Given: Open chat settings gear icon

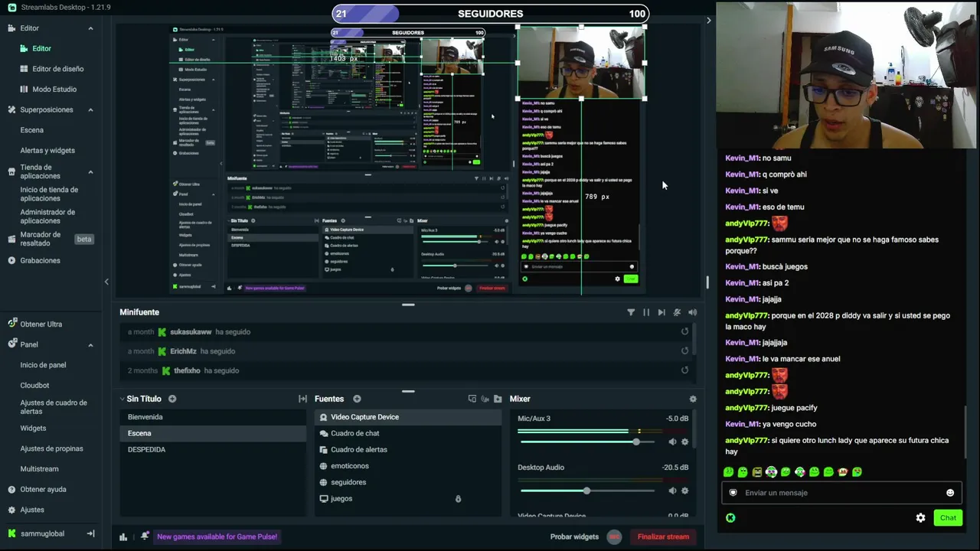Looking at the screenshot, I should click(x=920, y=518).
